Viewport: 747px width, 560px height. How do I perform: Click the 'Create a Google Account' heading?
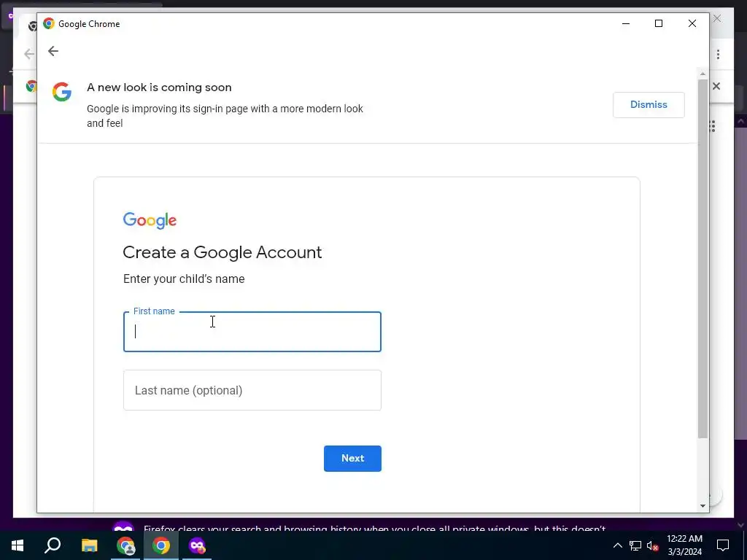tap(222, 252)
